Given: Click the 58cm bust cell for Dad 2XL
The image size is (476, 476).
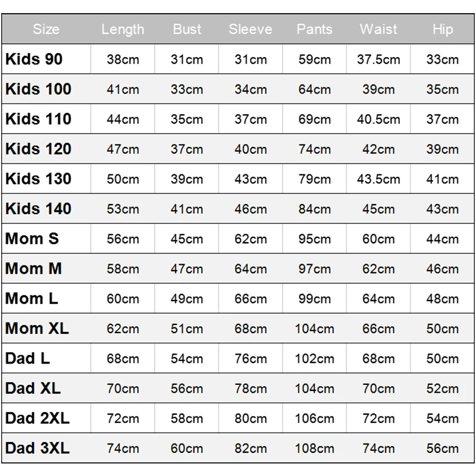Looking at the screenshot, I should (x=187, y=418).
